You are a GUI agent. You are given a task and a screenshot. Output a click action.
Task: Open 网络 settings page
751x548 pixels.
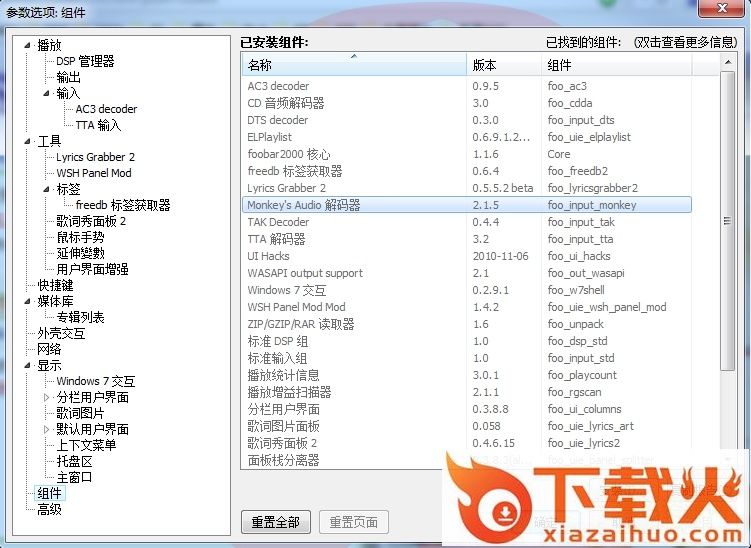(x=49, y=349)
